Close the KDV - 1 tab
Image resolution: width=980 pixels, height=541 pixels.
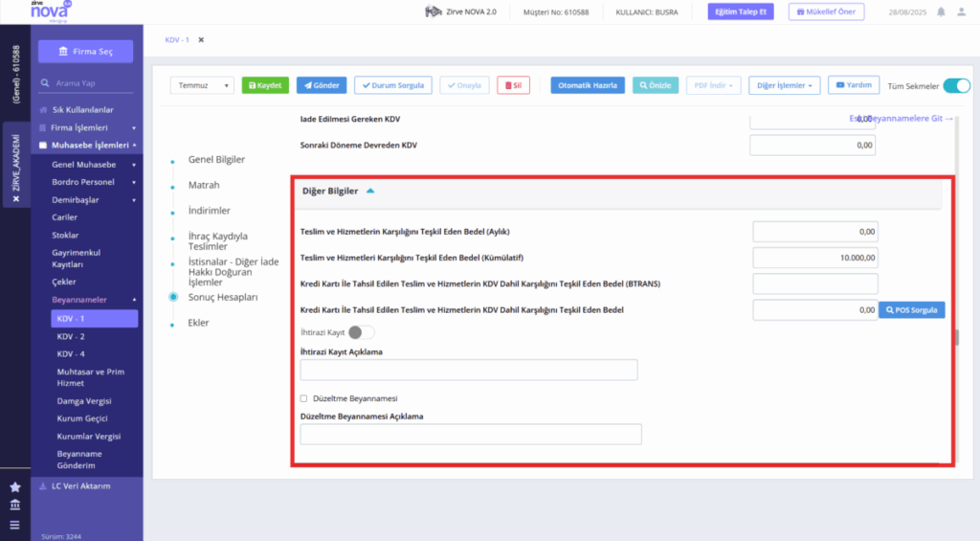(x=201, y=40)
